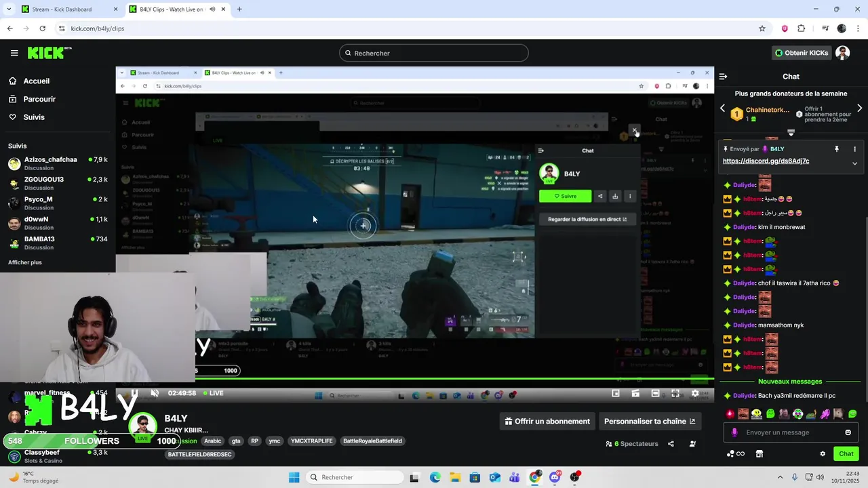
Task: Click the purple microphone icon in chat box
Action: (734, 432)
